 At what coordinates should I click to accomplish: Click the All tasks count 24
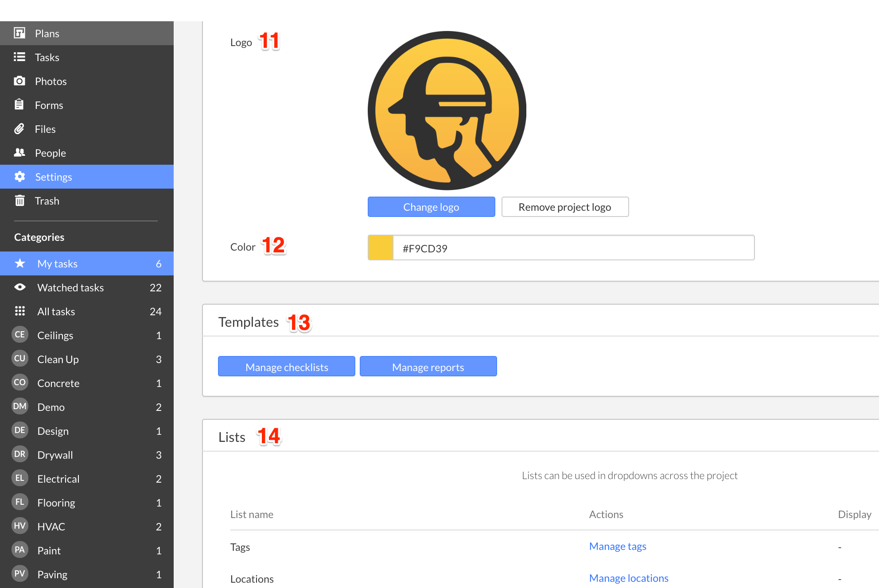pos(156,311)
